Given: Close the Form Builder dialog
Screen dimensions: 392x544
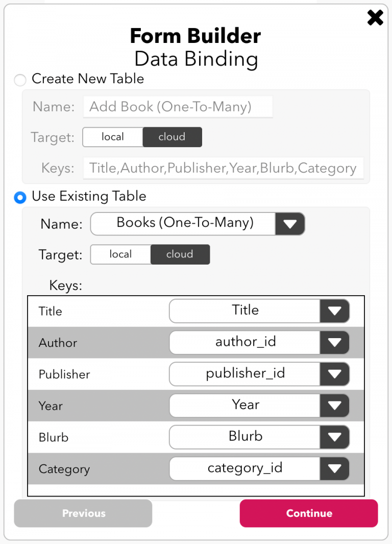Looking at the screenshot, I should (x=375, y=17).
